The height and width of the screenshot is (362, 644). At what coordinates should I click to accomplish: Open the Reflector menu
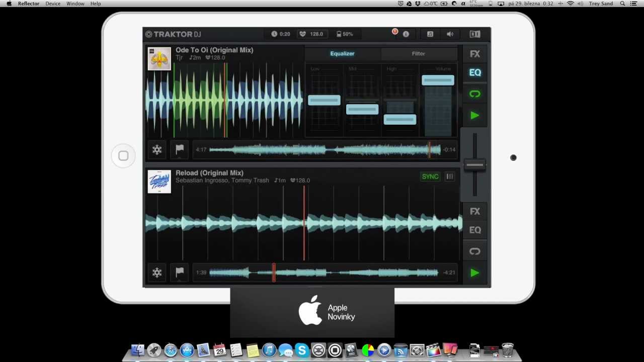point(29,4)
